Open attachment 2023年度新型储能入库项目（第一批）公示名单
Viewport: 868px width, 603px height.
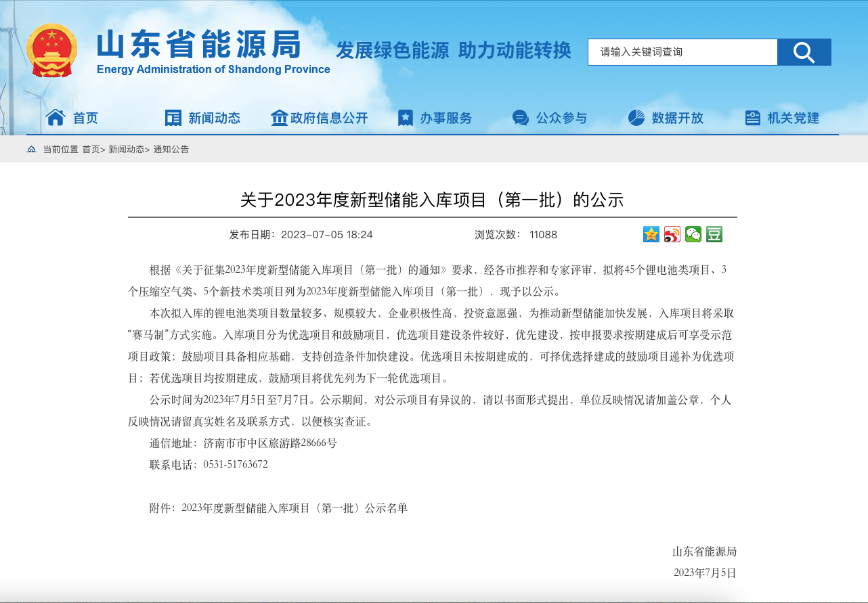click(295, 508)
